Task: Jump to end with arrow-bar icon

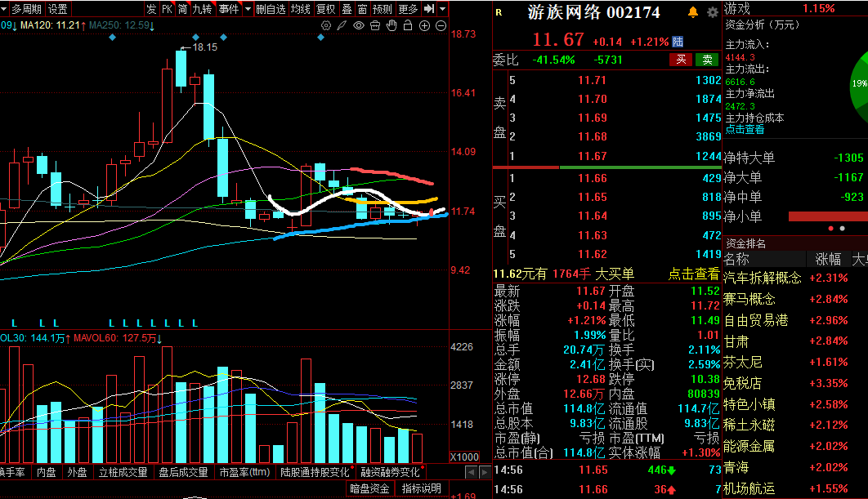Action: click(x=429, y=9)
